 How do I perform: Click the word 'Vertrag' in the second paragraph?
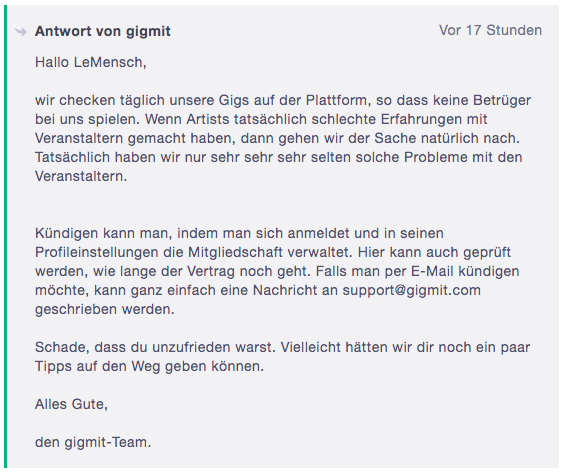pyautogui.click(x=211, y=271)
